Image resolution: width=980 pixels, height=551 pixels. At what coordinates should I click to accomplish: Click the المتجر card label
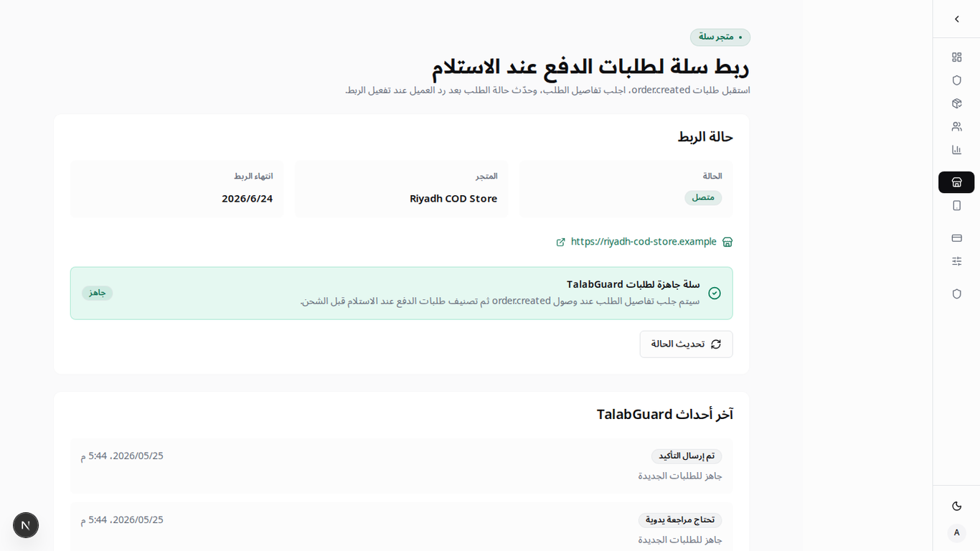click(486, 176)
